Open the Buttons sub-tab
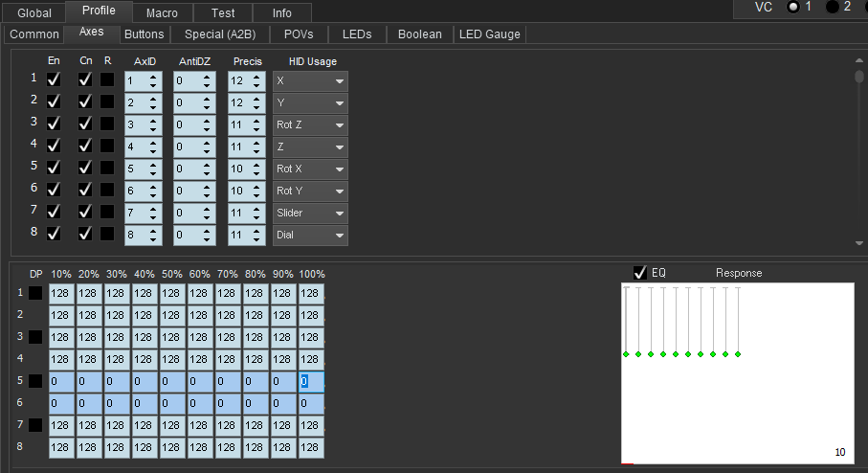The image size is (868, 473). tap(145, 34)
